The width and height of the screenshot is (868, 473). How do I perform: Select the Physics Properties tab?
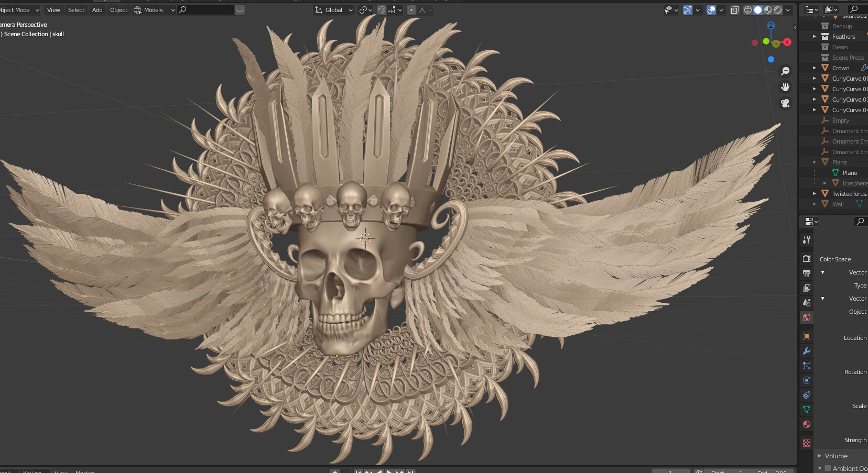807,380
